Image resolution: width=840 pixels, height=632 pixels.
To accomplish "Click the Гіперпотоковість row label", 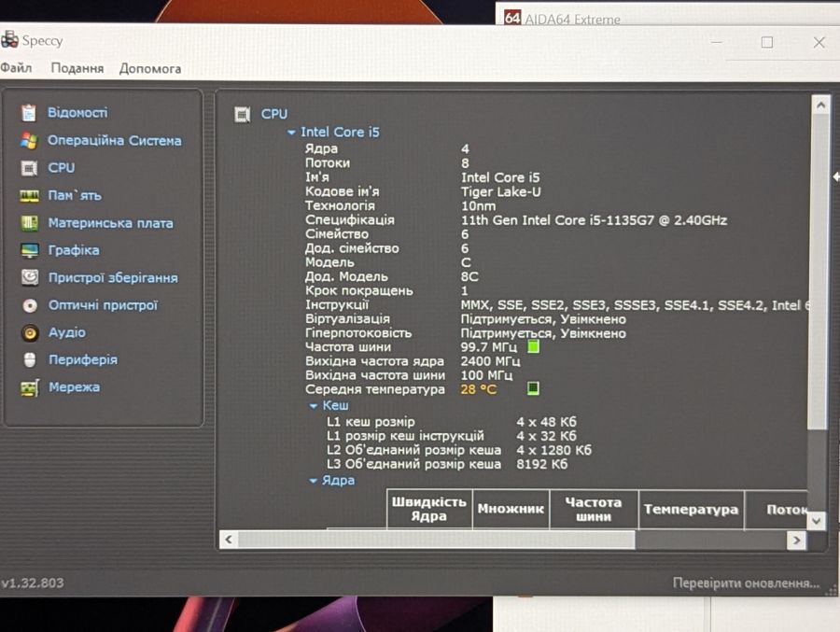I will (358, 333).
